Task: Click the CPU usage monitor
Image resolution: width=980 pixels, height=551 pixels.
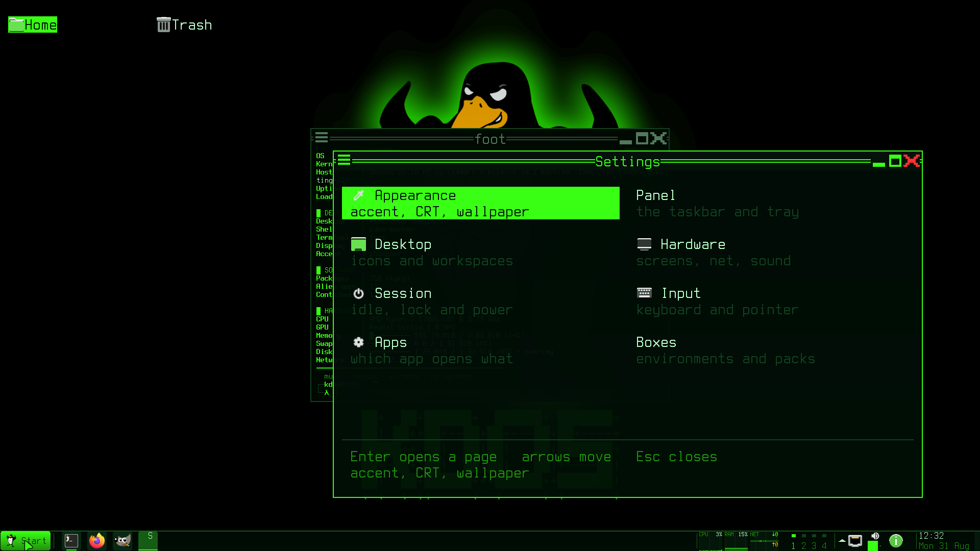Action: [x=710, y=541]
